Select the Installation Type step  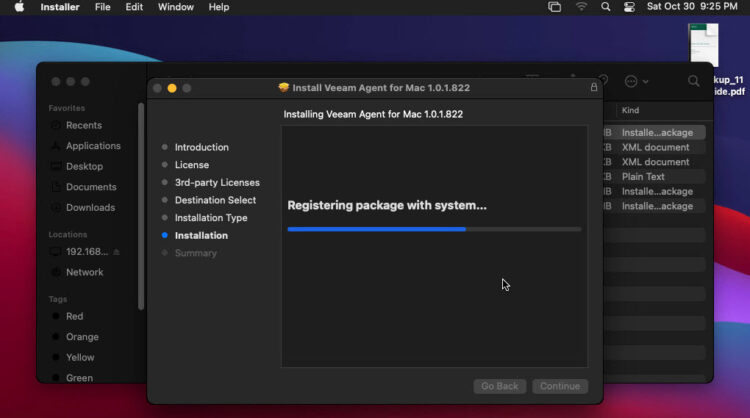(x=210, y=218)
